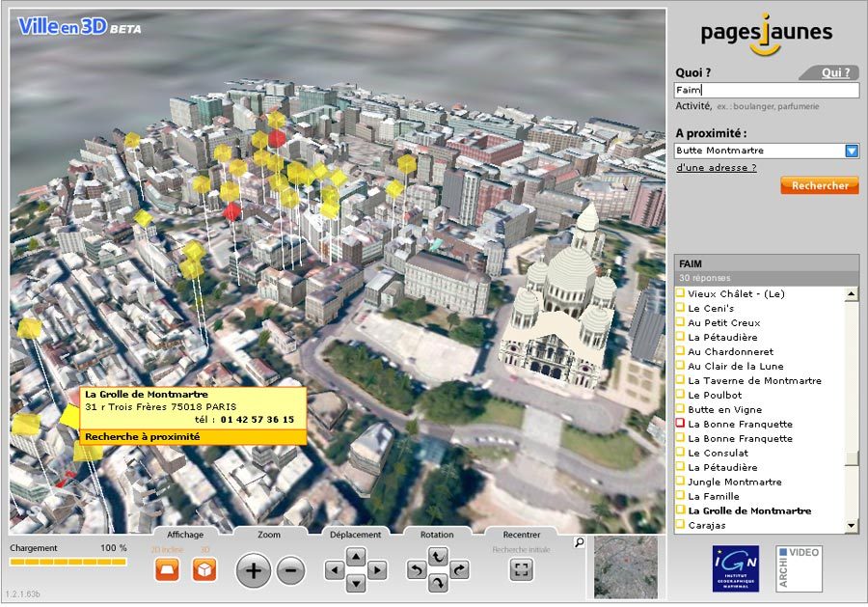868x607 pixels.
Task: Check the box next to Jungle Montmartre
Action: [680, 482]
